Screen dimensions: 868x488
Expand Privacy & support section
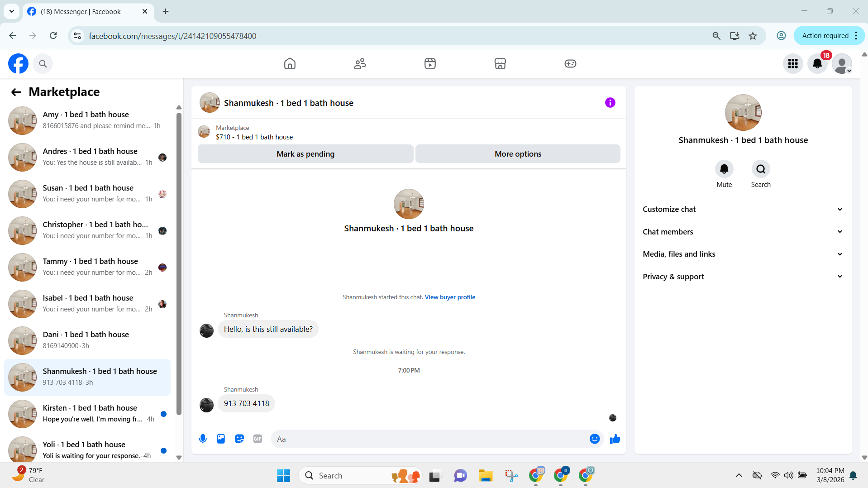pyautogui.click(x=743, y=277)
